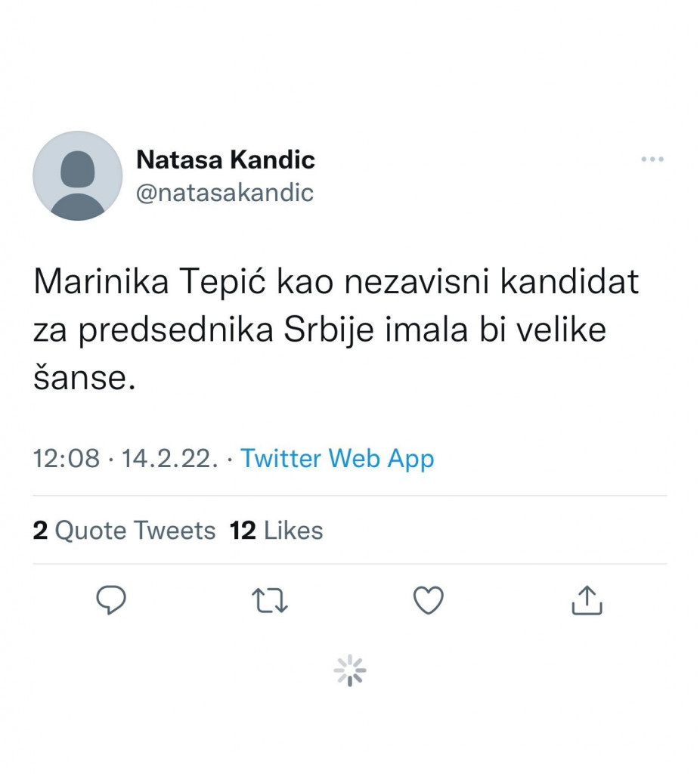Click the loading spinner below the actions
The width and height of the screenshot is (700, 774).
[349, 668]
